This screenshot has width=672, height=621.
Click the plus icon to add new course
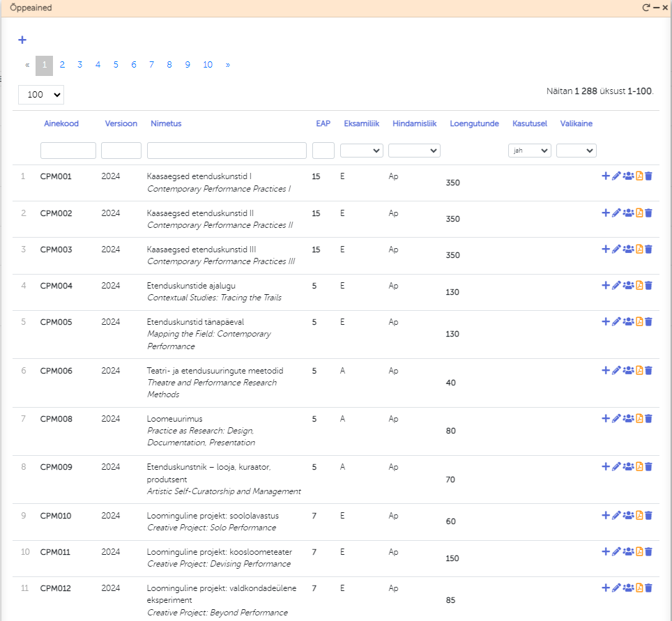tap(22, 40)
